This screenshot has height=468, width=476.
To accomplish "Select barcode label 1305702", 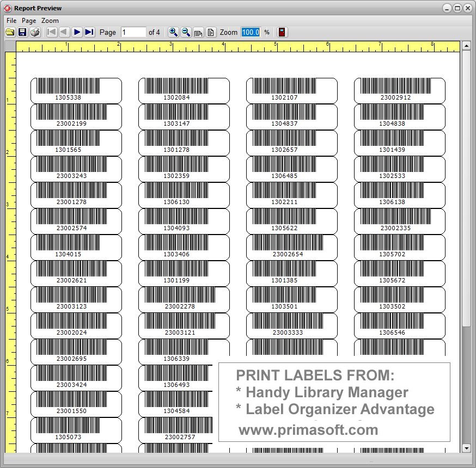I will [400, 247].
